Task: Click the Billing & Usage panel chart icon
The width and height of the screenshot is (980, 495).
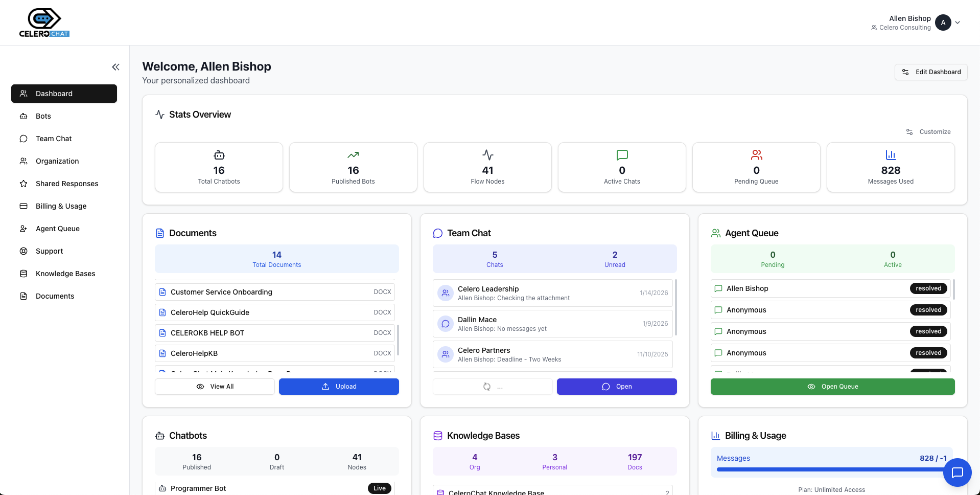Action: point(716,436)
